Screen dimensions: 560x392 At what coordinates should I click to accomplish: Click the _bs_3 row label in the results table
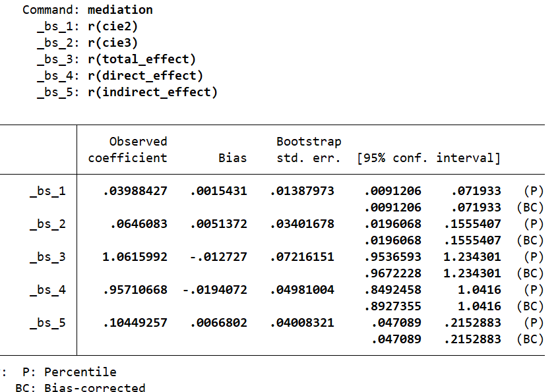[x=47, y=257]
